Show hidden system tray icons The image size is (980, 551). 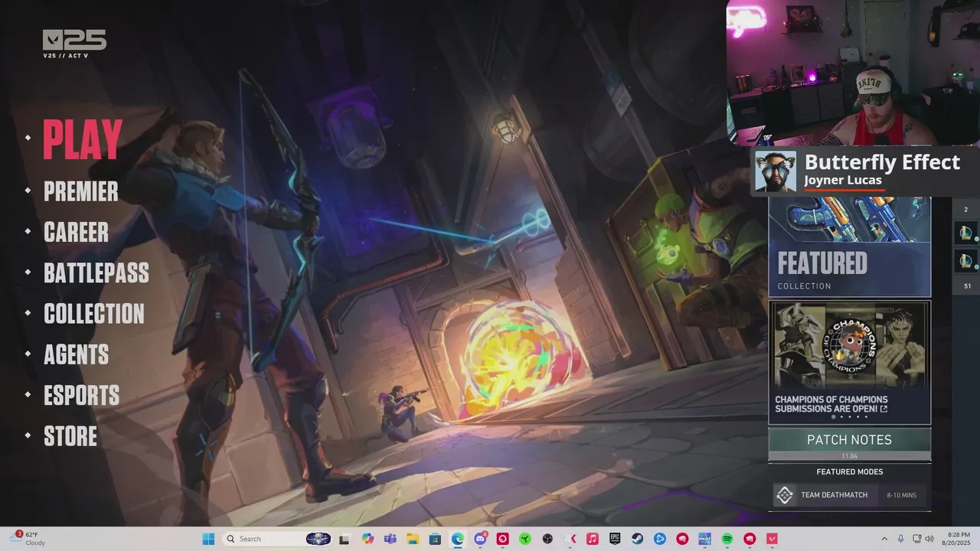[x=884, y=539]
